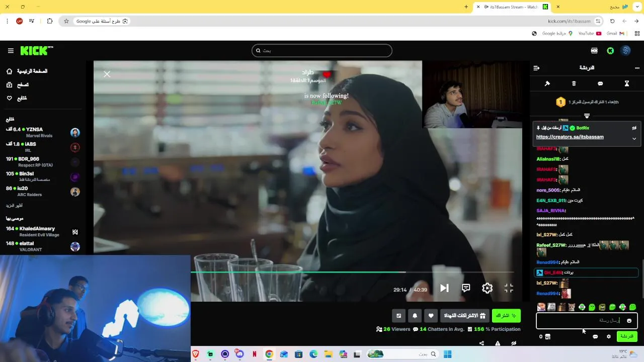Skip to next with player button
The height and width of the screenshot is (362, 644).
(x=444, y=288)
